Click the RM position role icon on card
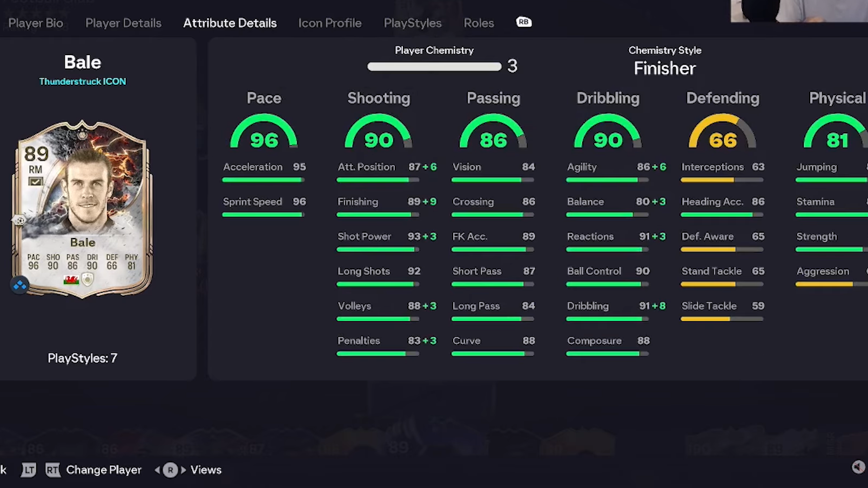The height and width of the screenshot is (488, 868). [35, 181]
